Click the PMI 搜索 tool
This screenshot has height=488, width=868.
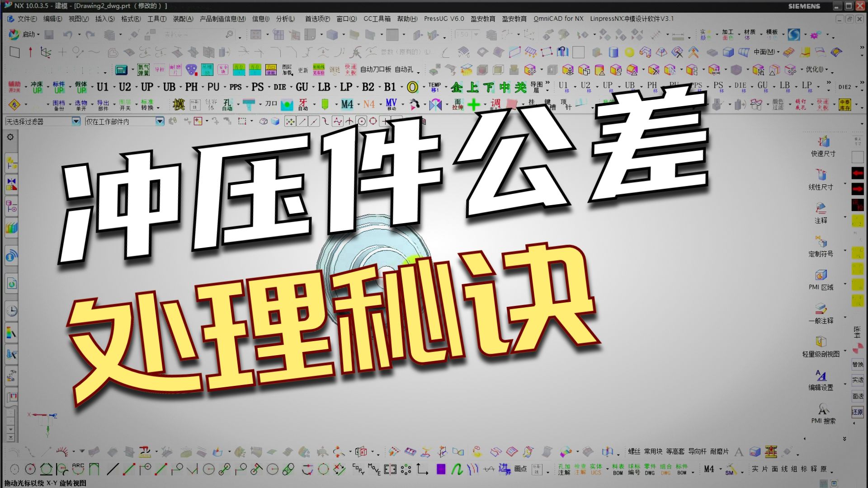(823, 414)
